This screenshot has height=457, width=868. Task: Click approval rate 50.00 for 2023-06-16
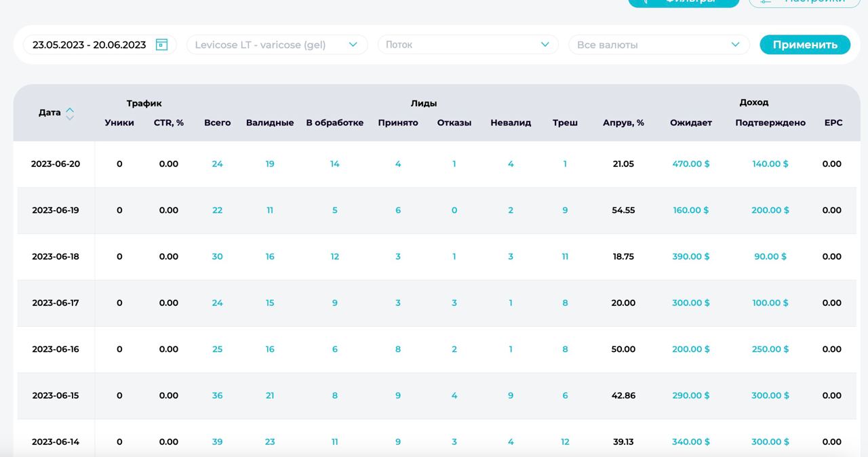(623, 349)
